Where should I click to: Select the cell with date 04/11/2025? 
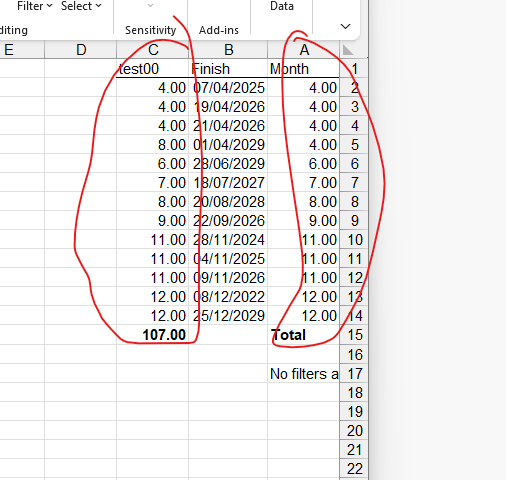(228, 259)
